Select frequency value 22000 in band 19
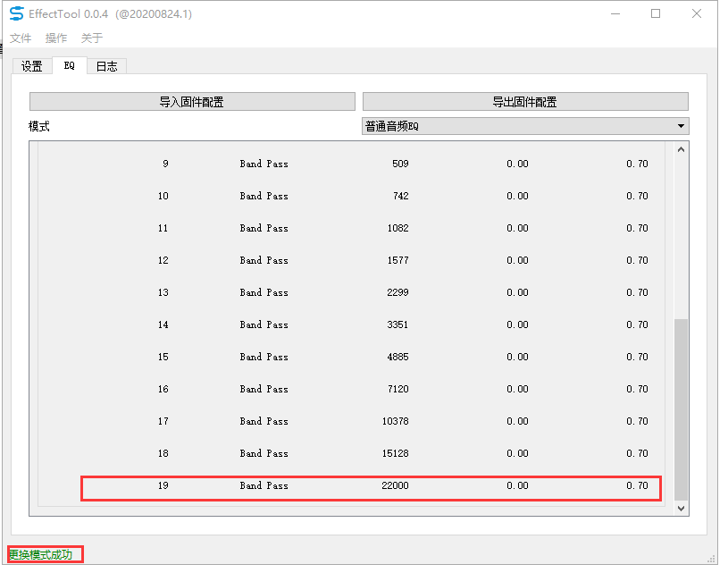 point(395,485)
